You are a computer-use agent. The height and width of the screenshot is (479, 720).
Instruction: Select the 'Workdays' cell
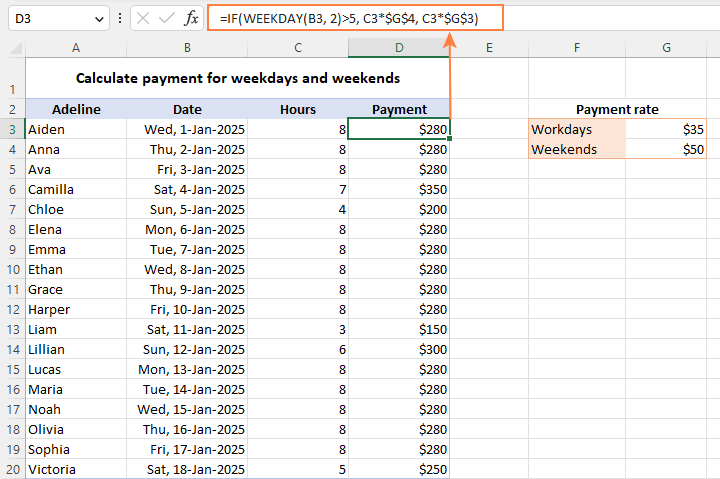pyautogui.click(x=577, y=130)
